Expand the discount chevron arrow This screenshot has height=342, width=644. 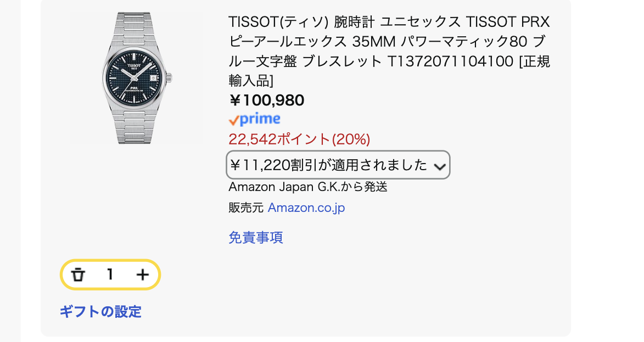coord(439,166)
